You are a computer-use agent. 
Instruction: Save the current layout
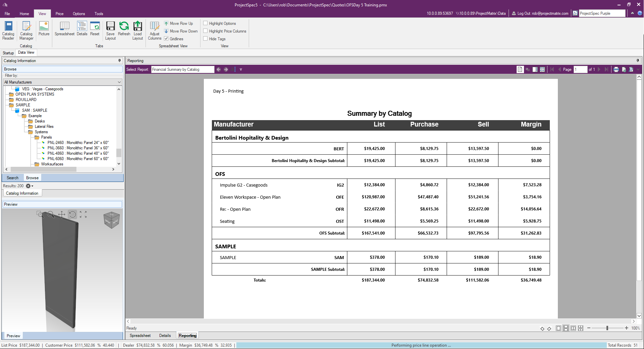110,31
